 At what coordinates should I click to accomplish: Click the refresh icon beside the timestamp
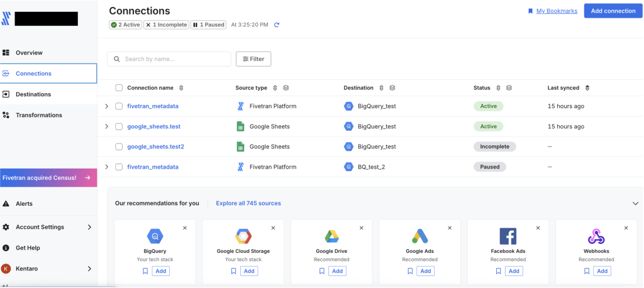click(x=277, y=25)
